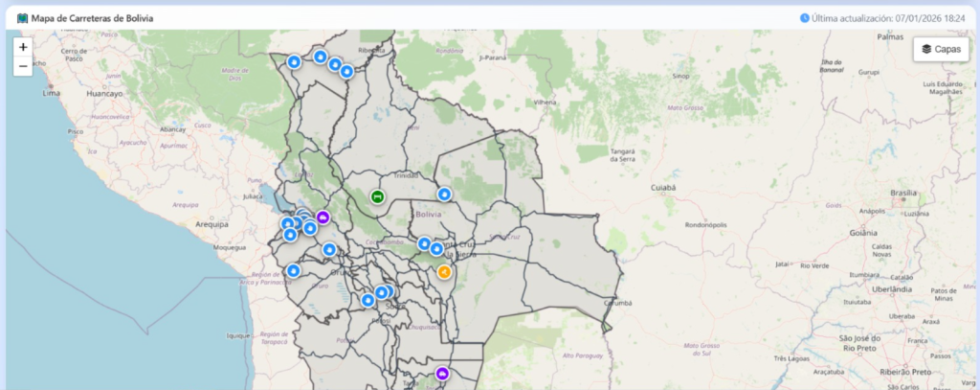Click the blue marker east of Trinidad
980x390 pixels.
pos(444,194)
